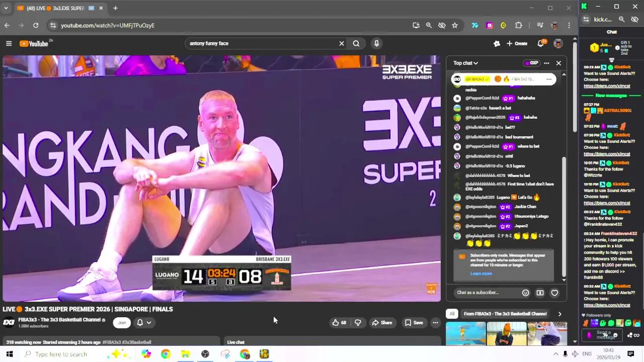Open the middle related video thumbnail
Image resolution: width=644 pixels, height=362 pixels.
(506, 334)
